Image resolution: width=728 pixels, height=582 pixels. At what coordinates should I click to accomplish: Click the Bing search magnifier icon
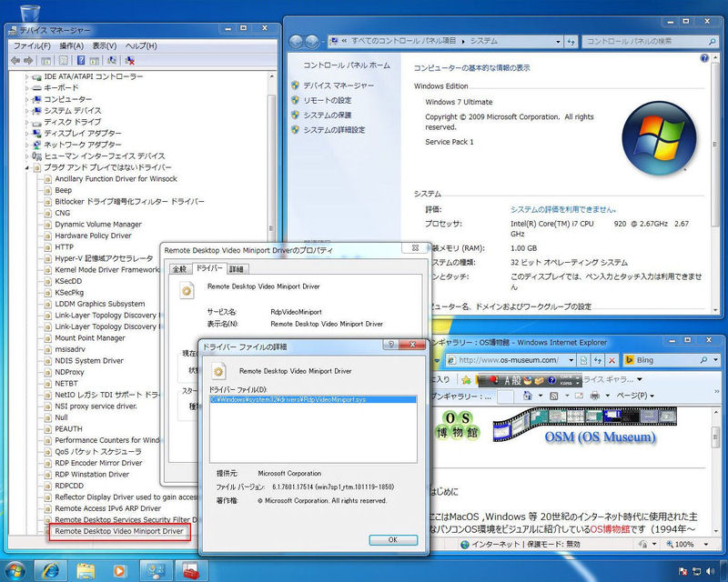[703, 360]
